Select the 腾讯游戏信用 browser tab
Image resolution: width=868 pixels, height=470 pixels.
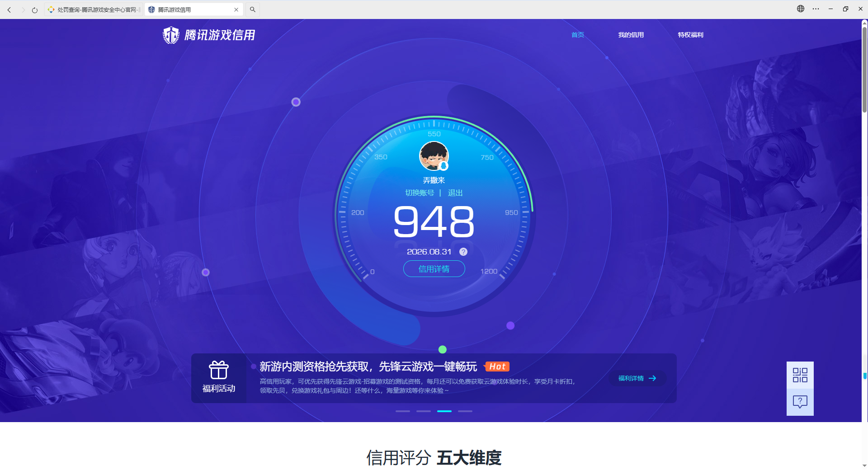pyautogui.click(x=193, y=9)
